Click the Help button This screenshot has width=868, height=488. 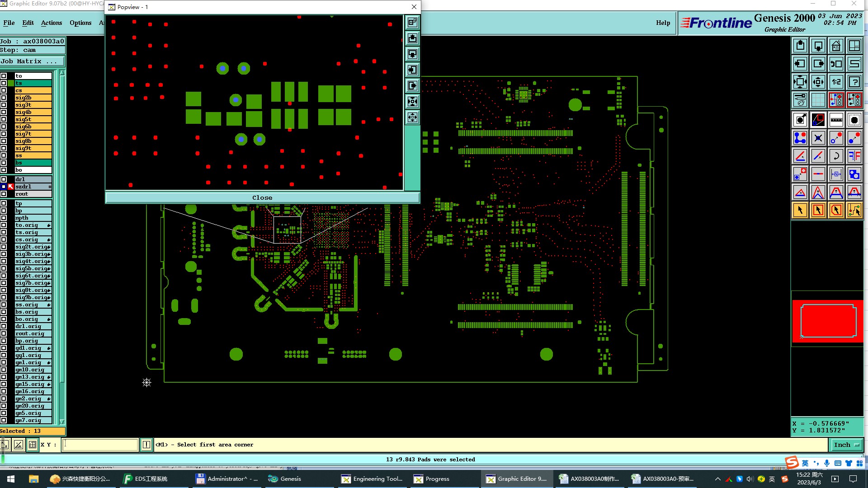click(x=663, y=23)
